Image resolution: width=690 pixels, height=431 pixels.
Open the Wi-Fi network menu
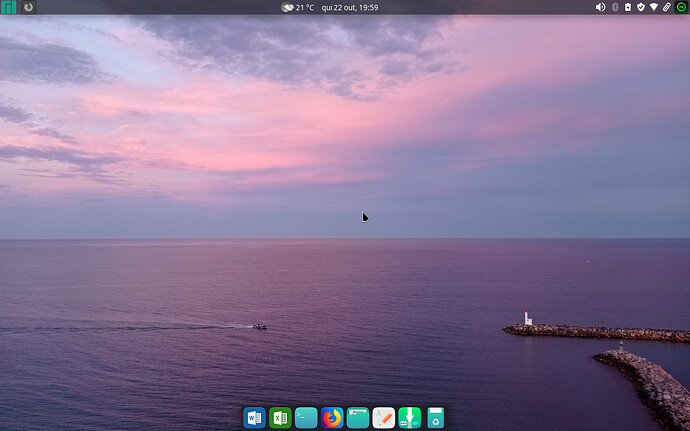[x=654, y=7]
